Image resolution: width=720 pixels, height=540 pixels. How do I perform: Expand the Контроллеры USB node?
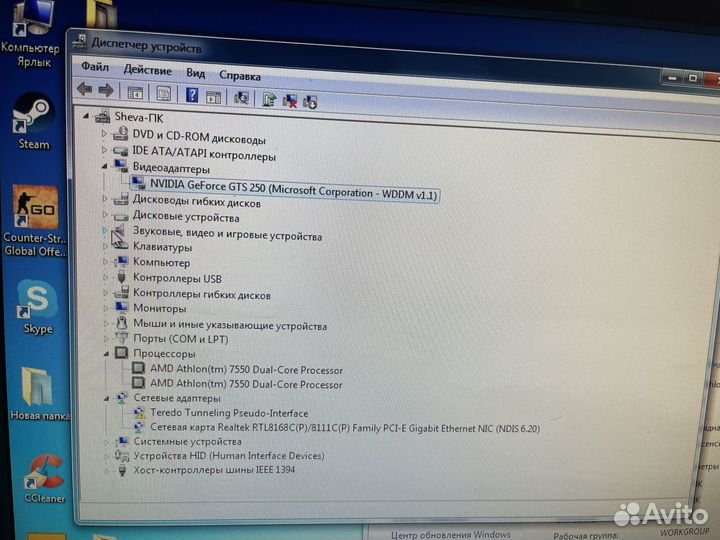[105, 278]
